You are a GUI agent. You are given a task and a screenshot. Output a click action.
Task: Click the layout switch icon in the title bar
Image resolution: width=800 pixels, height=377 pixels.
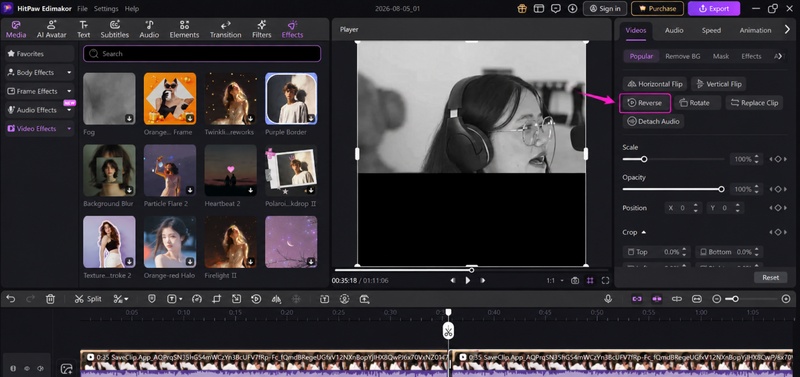tap(539, 9)
